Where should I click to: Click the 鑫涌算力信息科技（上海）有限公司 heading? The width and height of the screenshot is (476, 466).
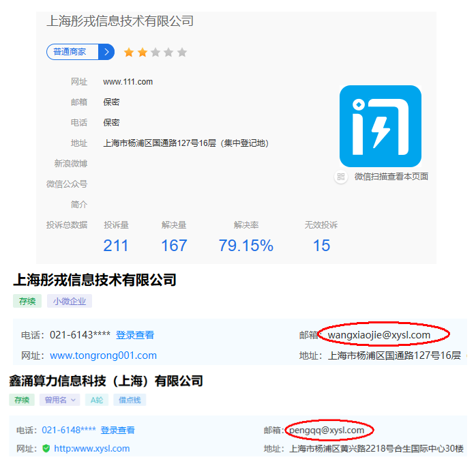(106, 381)
